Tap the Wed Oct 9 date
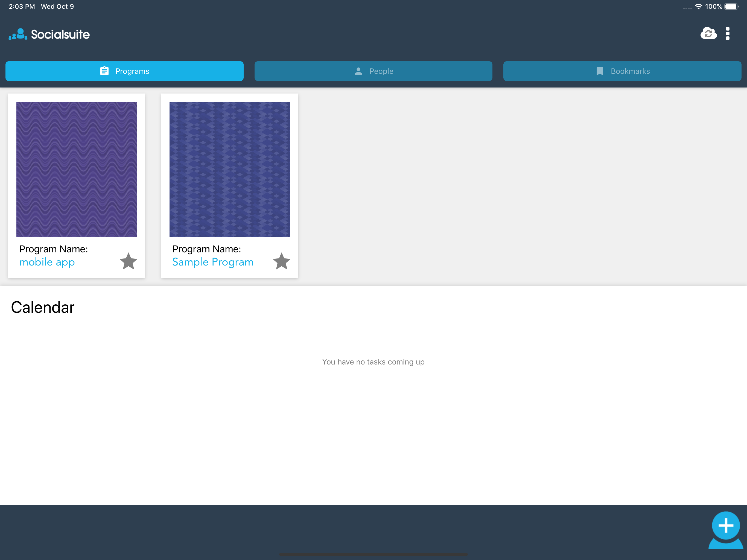 coord(57,6)
